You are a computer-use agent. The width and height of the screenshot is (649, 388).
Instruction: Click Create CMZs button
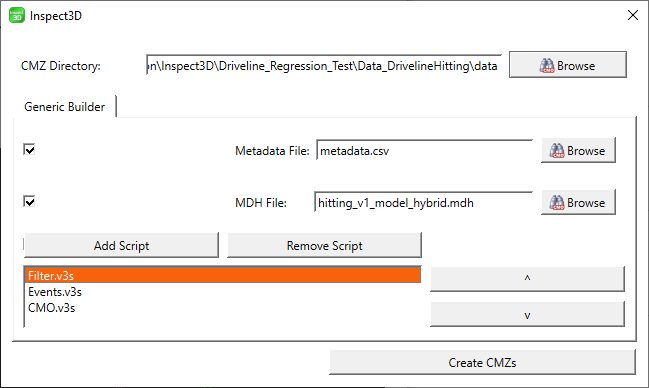pyautogui.click(x=482, y=363)
